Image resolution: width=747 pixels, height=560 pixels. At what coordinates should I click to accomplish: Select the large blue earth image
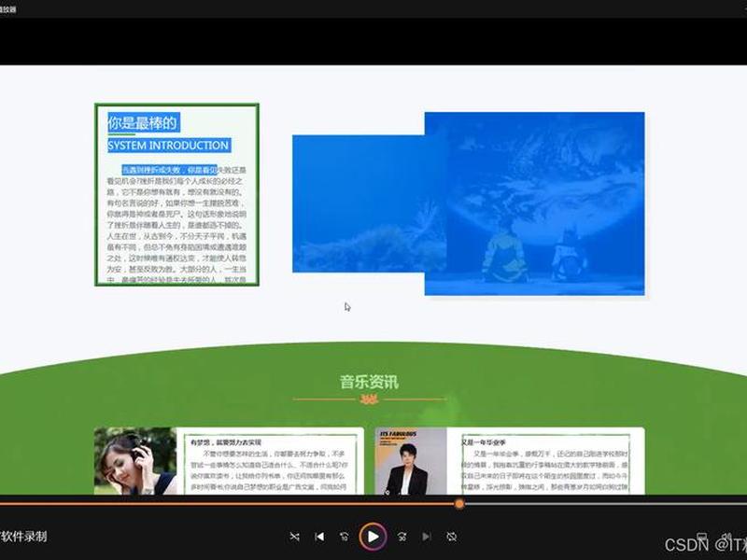pos(534,203)
